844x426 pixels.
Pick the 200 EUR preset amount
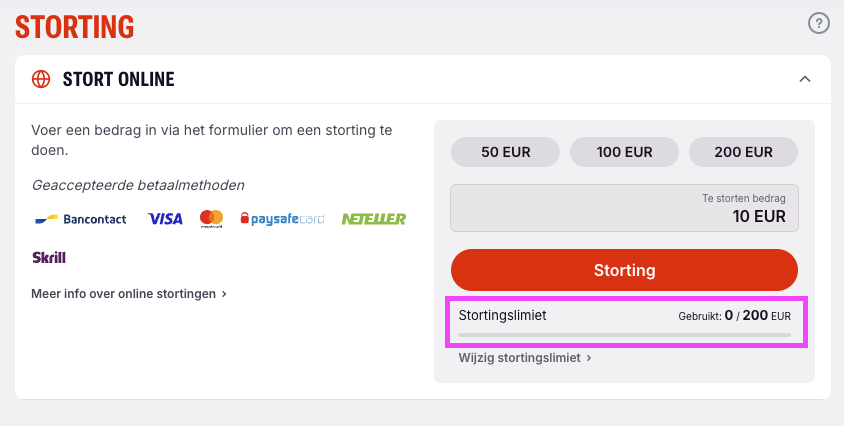point(743,152)
